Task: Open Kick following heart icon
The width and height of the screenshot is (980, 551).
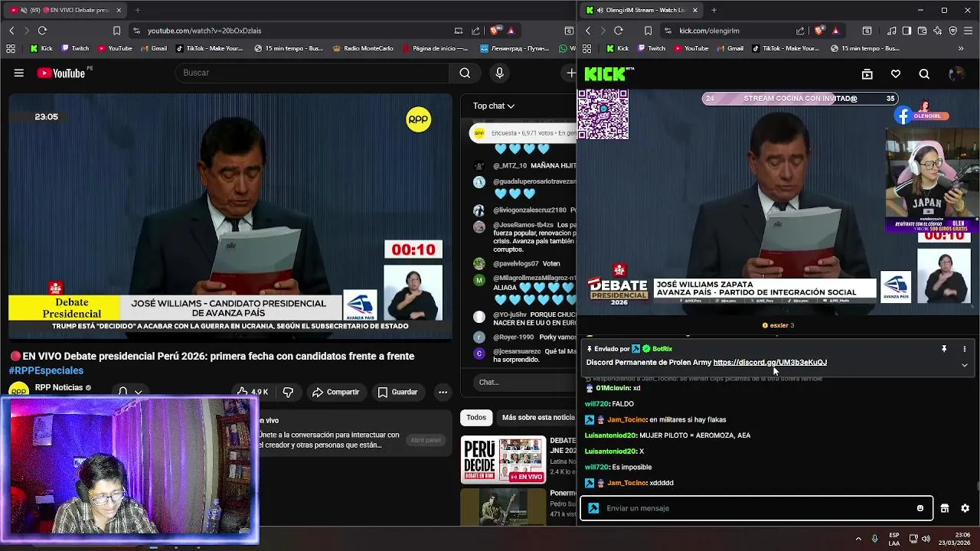Action: tap(896, 74)
